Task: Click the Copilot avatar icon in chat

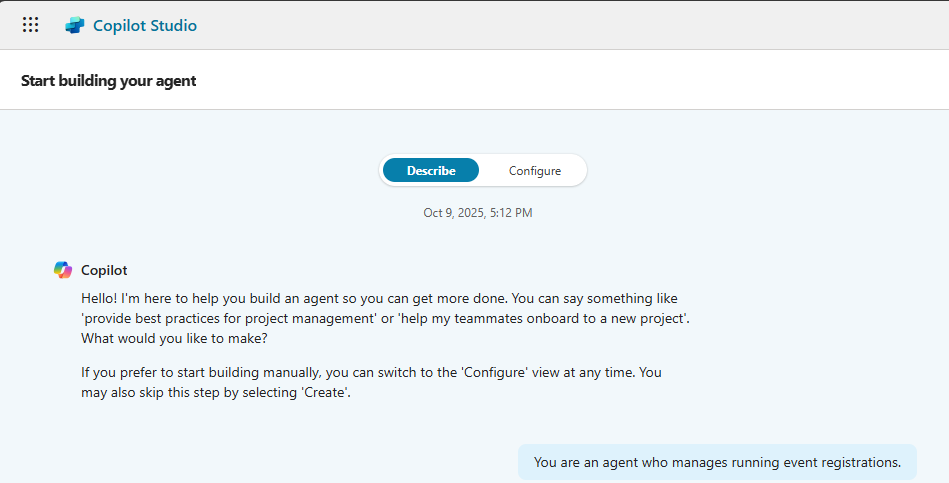Action: [x=63, y=270]
